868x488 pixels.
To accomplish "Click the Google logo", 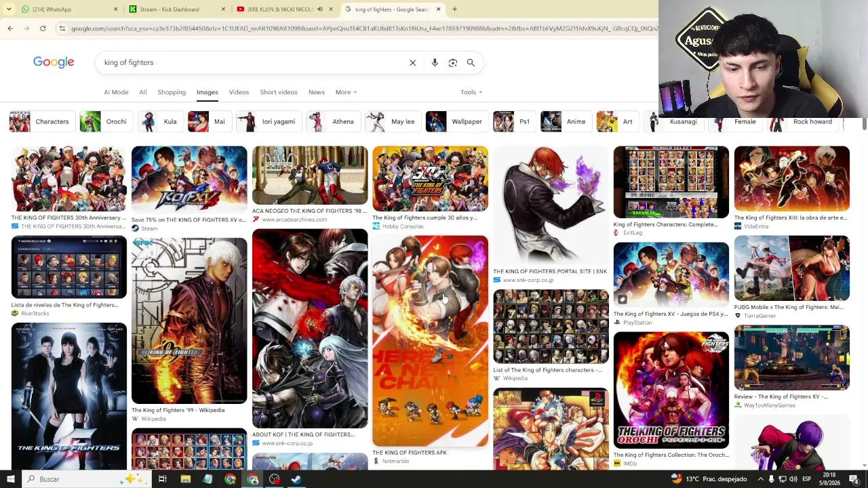I will 54,62.
